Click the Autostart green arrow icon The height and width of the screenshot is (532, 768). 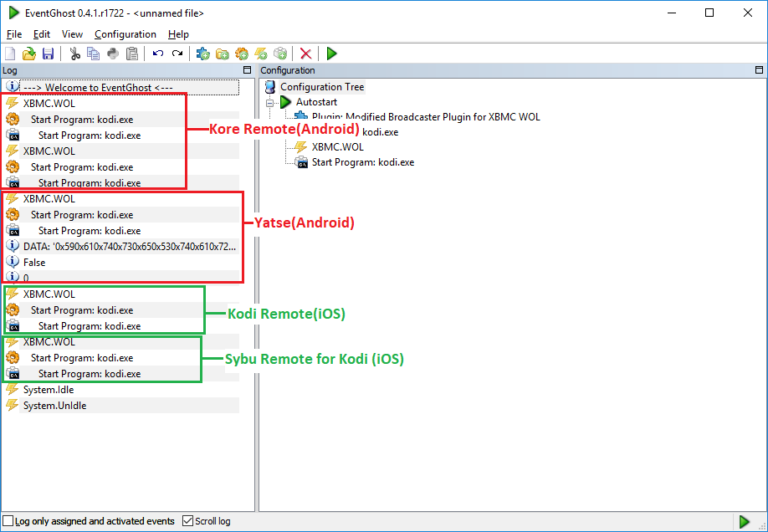point(285,102)
